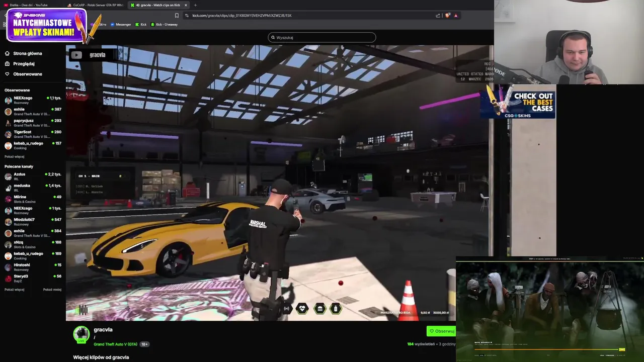Click the share icon in address bar

click(x=438, y=15)
